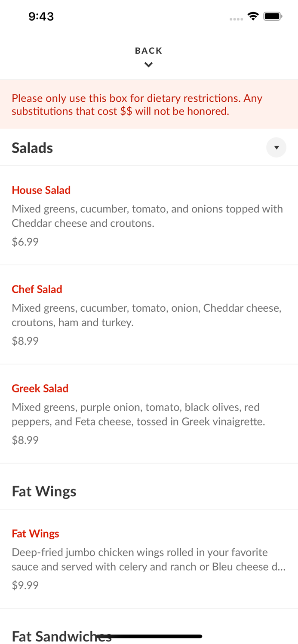Click the dietary restrictions notice banner
This screenshot has height=644, width=298.
149,104
